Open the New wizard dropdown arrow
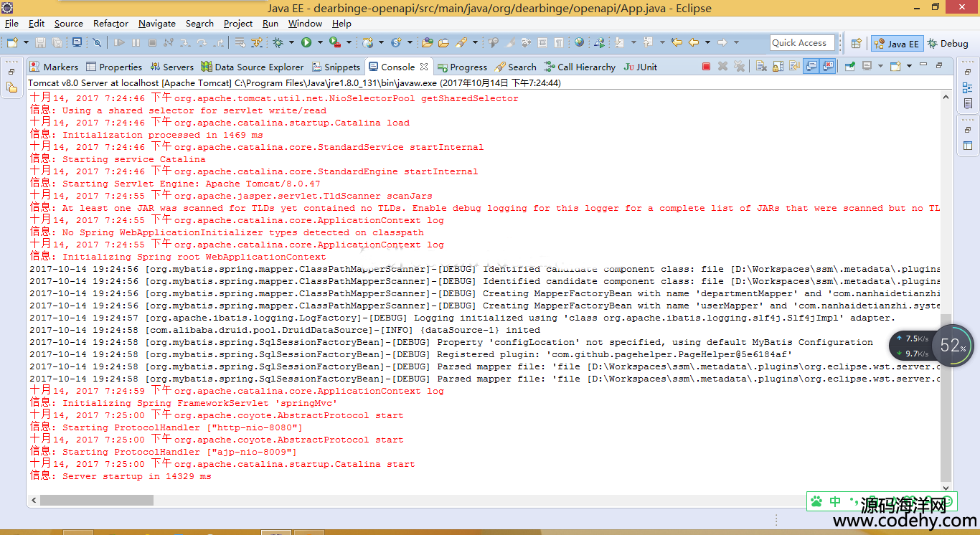980x535 pixels. [26, 42]
